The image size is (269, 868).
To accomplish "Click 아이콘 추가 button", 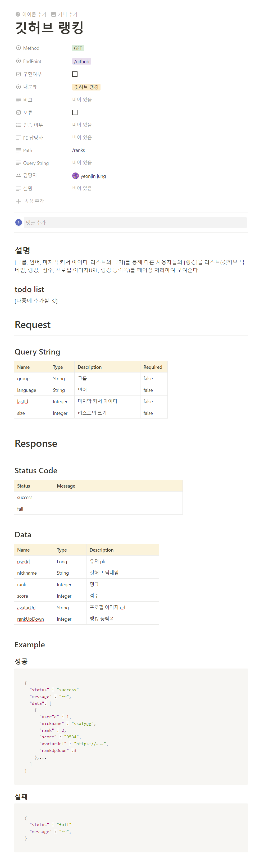I will [x=31, y=14].
